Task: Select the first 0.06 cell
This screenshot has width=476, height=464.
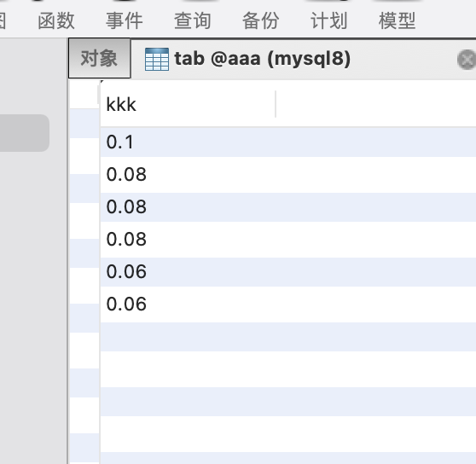Action: 288,272
